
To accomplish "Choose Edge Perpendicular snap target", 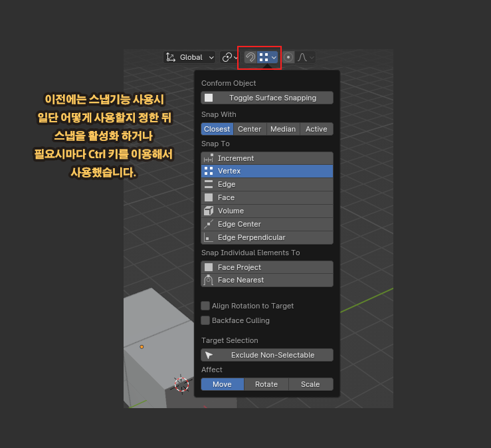I will (x=267, y=237).
